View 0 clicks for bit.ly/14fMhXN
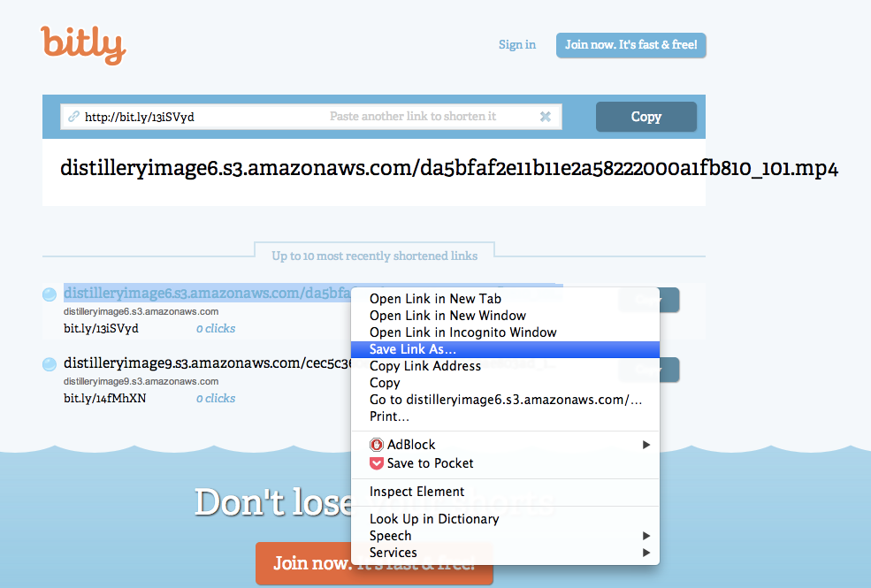The width and height of the screenshot is (871, 588). pos(216,398)
